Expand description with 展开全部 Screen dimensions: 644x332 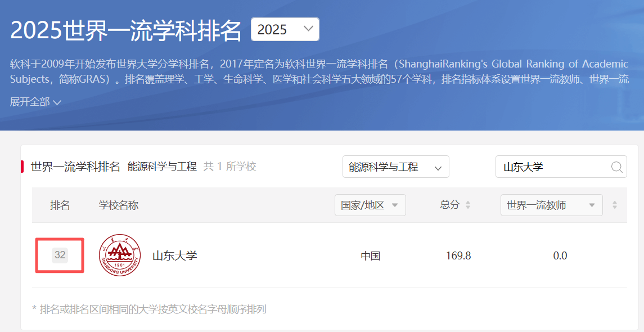[35, 102]
